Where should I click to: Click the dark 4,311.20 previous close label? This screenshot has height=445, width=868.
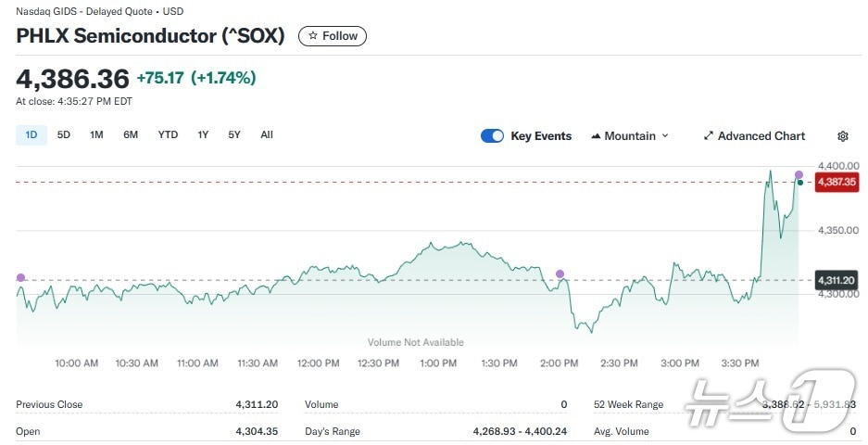click(x=837, y=280)
